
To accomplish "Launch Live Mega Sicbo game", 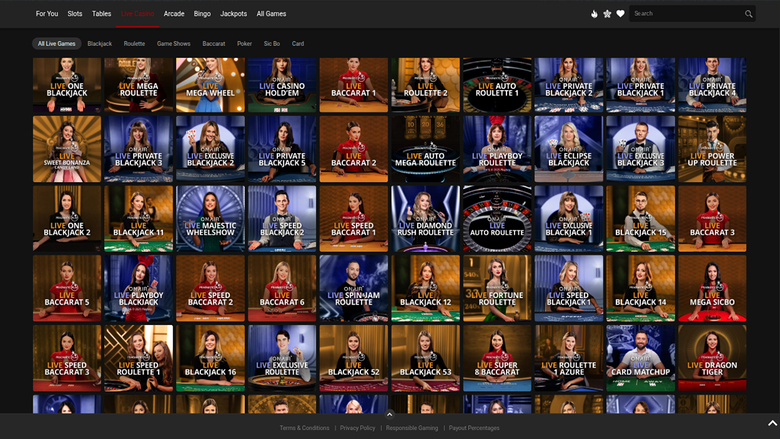I will [712, 288].
